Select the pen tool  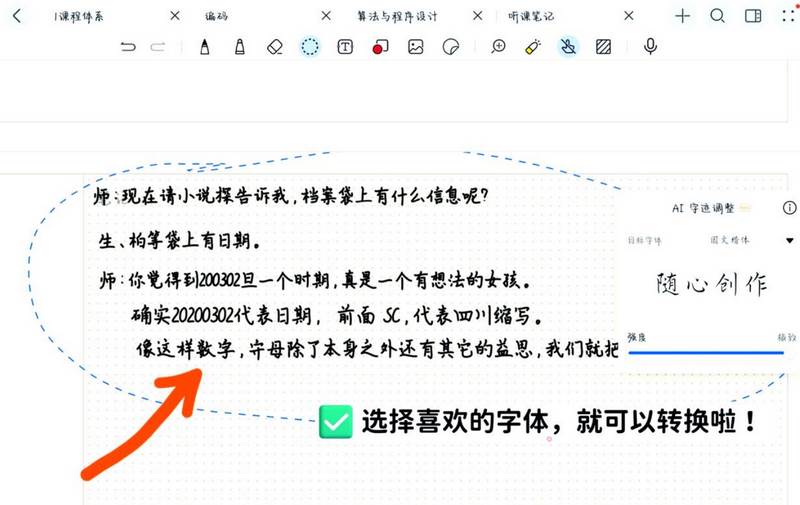coord(205,47)
